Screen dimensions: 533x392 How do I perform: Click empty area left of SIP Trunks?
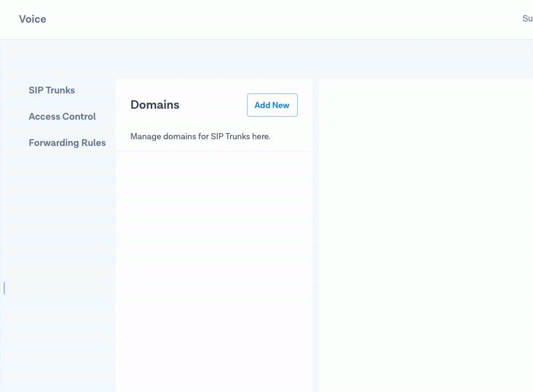(13, 90)
